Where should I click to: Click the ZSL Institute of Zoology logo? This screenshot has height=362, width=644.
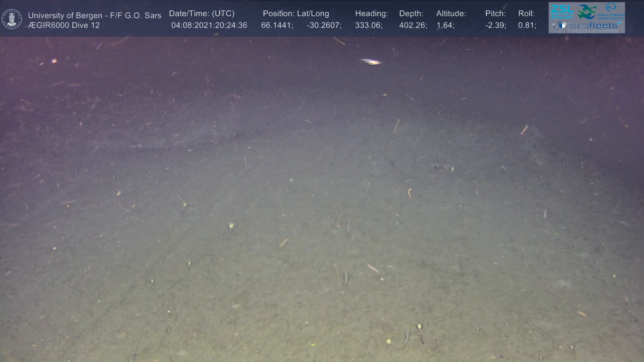pyautogui.click(x=562, y=12)
